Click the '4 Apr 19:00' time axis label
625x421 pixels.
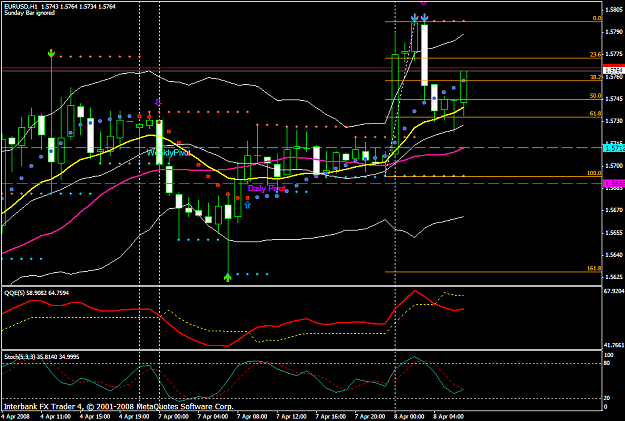coord(135,416)
